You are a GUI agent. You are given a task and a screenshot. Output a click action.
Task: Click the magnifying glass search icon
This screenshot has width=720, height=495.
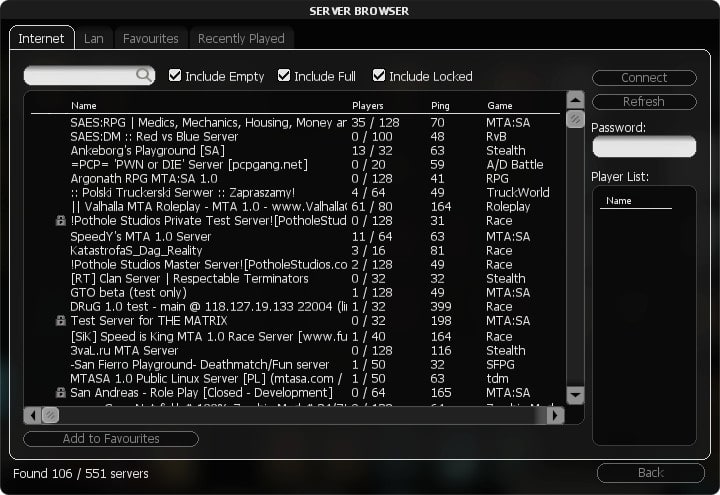pos(145,75)
